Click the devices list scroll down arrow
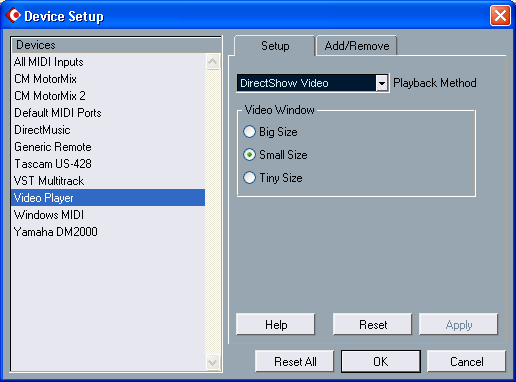The image size is (516, 382). 213,362
